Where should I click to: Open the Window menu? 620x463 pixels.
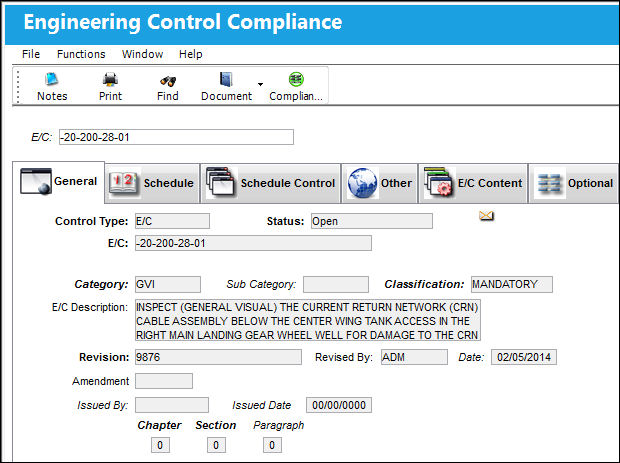coord(142,54)
